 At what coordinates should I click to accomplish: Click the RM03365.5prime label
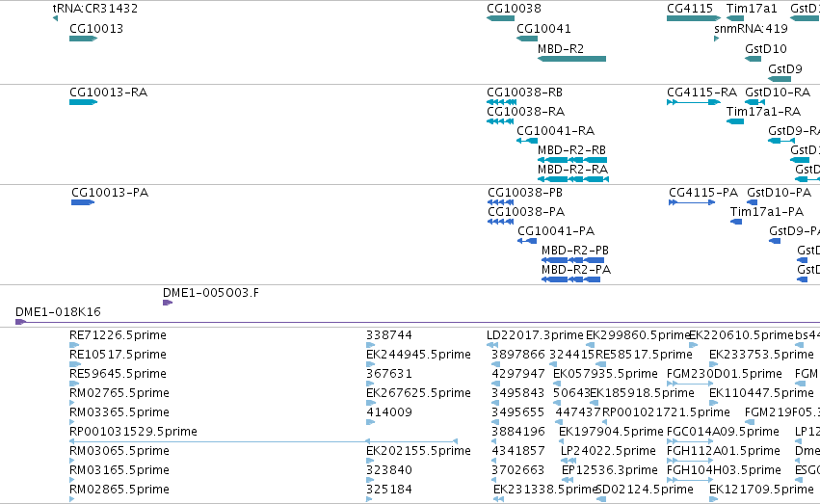119,412
